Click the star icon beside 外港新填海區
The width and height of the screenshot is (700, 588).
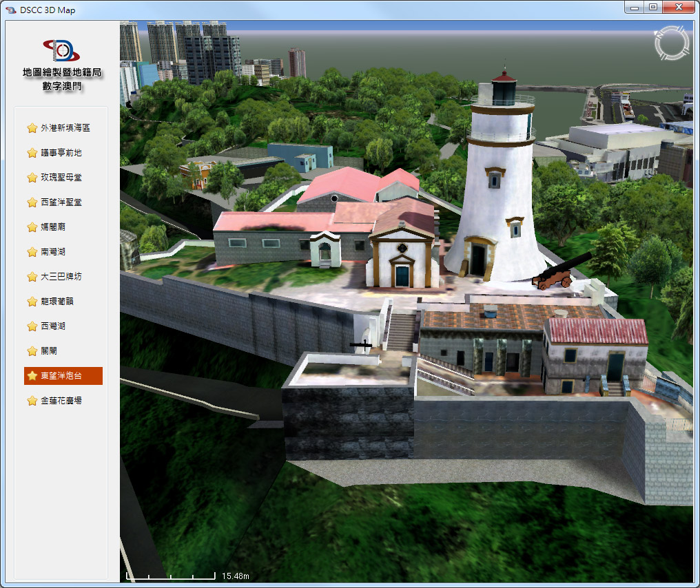click(x=32, y=128)
